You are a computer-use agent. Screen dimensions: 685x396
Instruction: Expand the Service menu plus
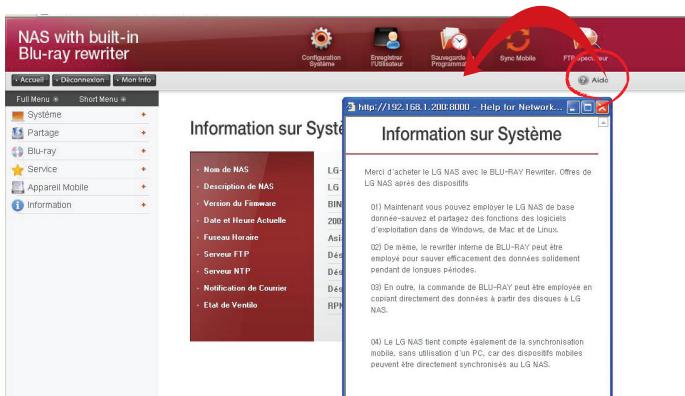143,169
